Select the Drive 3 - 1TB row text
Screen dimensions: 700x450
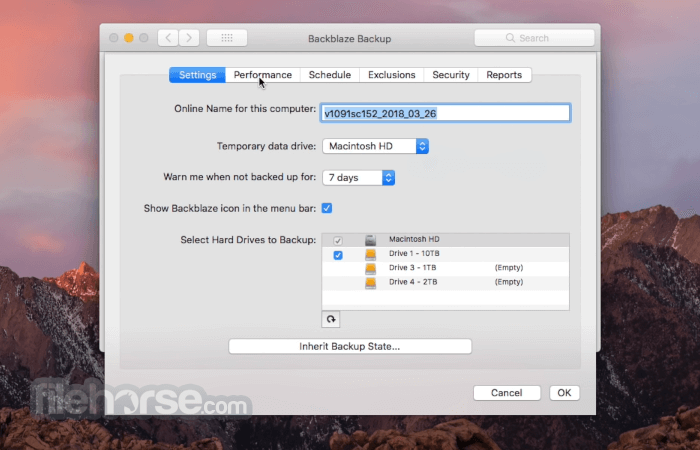tap(412, 268)
